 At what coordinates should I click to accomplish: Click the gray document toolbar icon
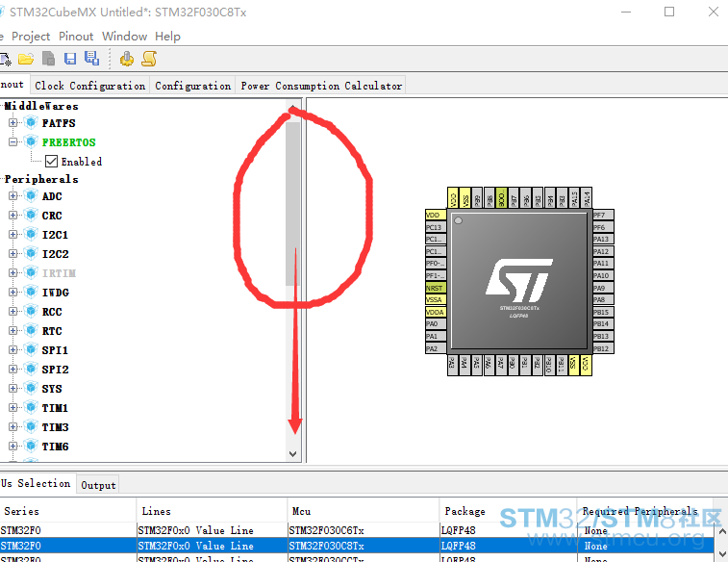(x=48, y=59)
